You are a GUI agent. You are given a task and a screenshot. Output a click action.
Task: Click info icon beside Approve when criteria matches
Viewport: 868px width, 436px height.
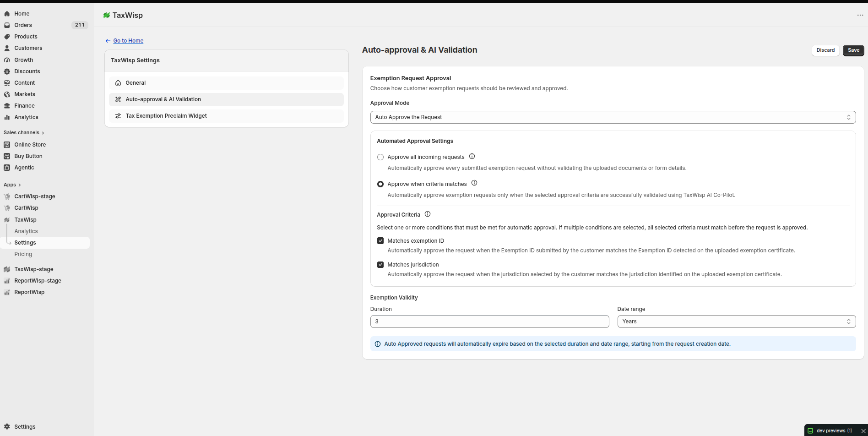click(474, 183)
